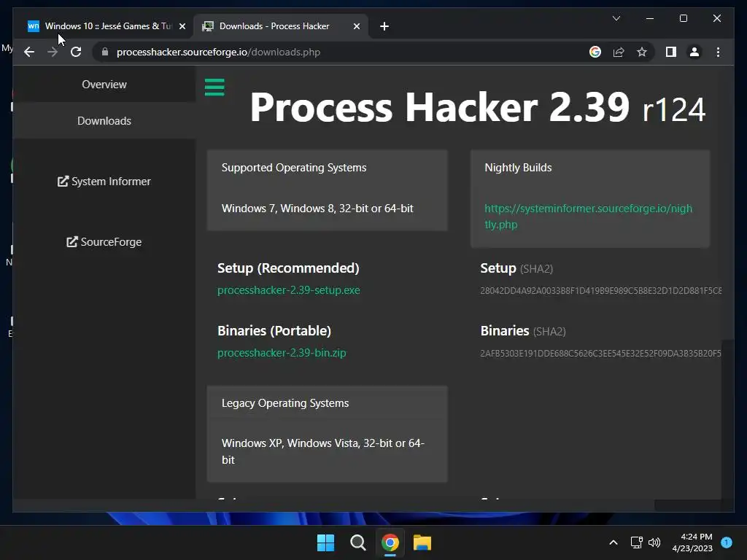
Task: Go back with the browser back arrow
Action: pos(29,52)
